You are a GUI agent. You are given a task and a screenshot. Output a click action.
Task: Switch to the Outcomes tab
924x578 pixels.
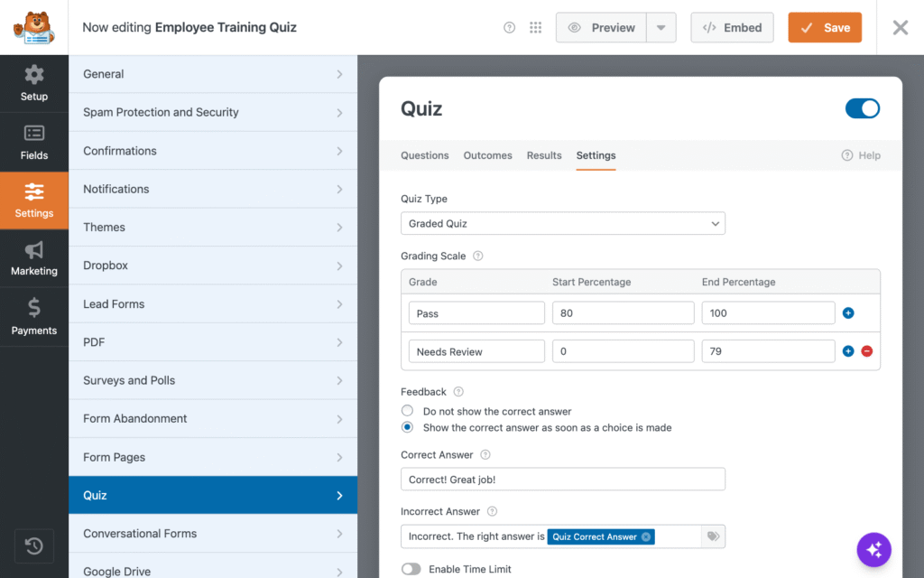pyautogui.click(x=487, y=155)
